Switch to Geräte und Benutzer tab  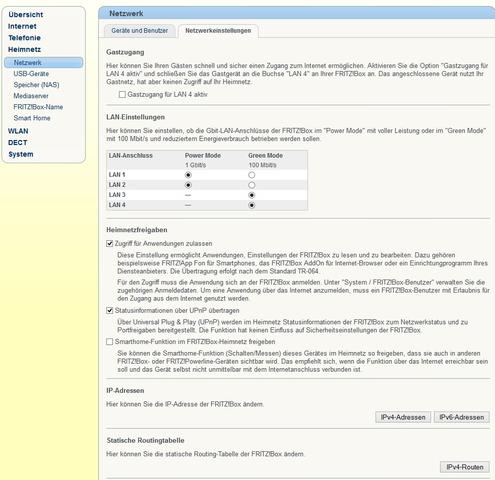[140, 31]
